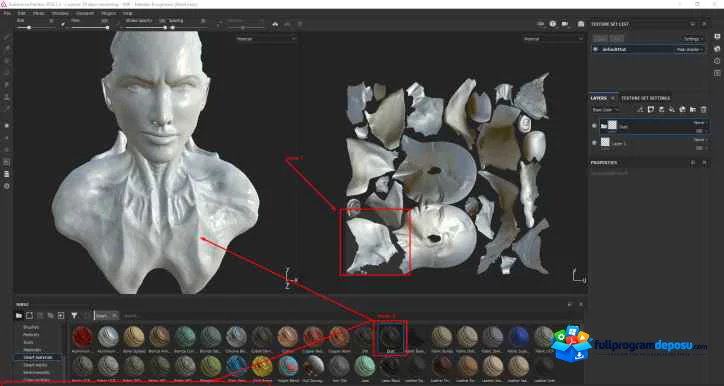Click the import resource icon in the shelf

click(60, 315)
